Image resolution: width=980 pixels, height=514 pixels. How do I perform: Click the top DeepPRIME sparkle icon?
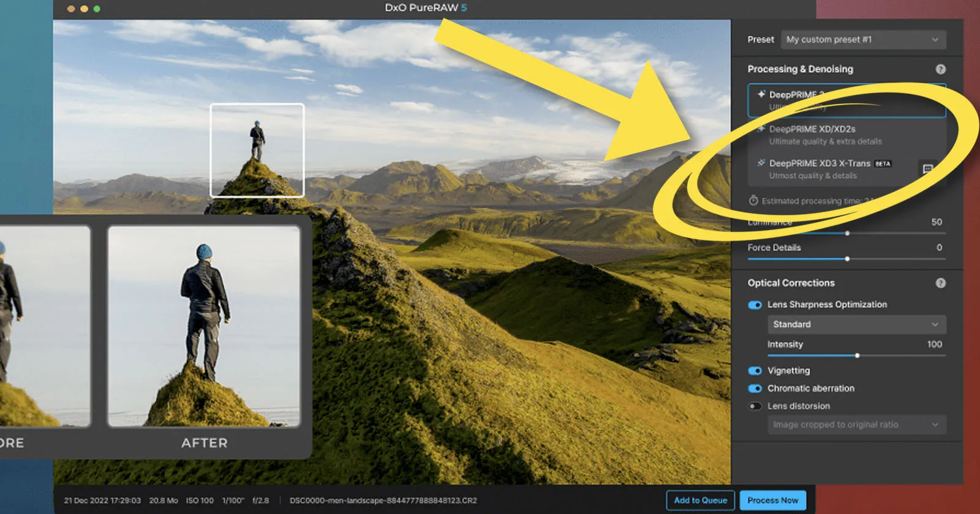click(761, 94)
